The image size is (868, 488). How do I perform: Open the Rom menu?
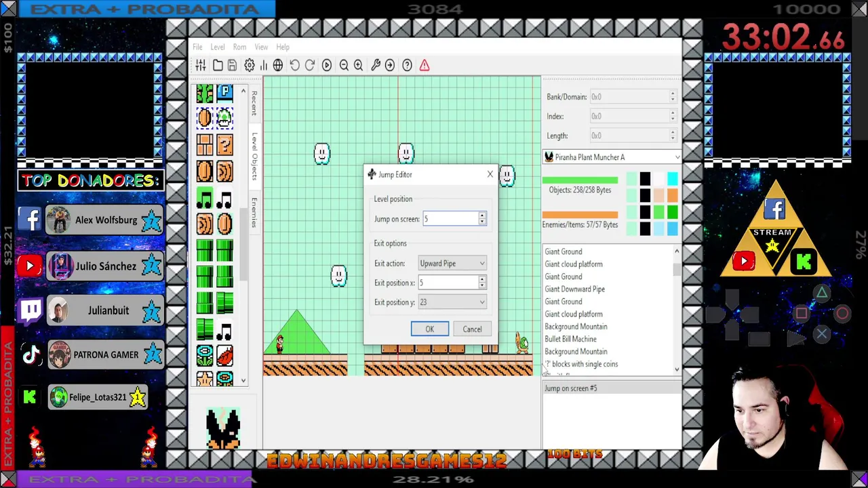239,47
